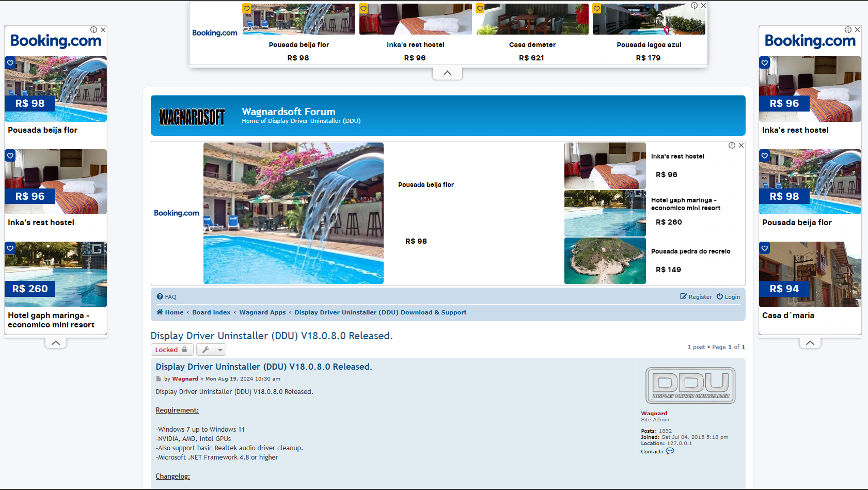868x490 pixels.
Task: Click the Requirement: heading text
Action: 177,410
